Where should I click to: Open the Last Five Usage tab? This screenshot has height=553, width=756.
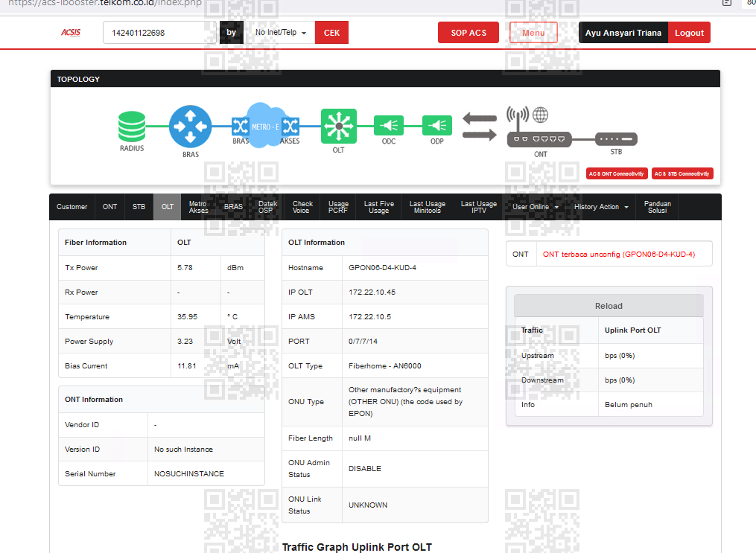point(378,207)
